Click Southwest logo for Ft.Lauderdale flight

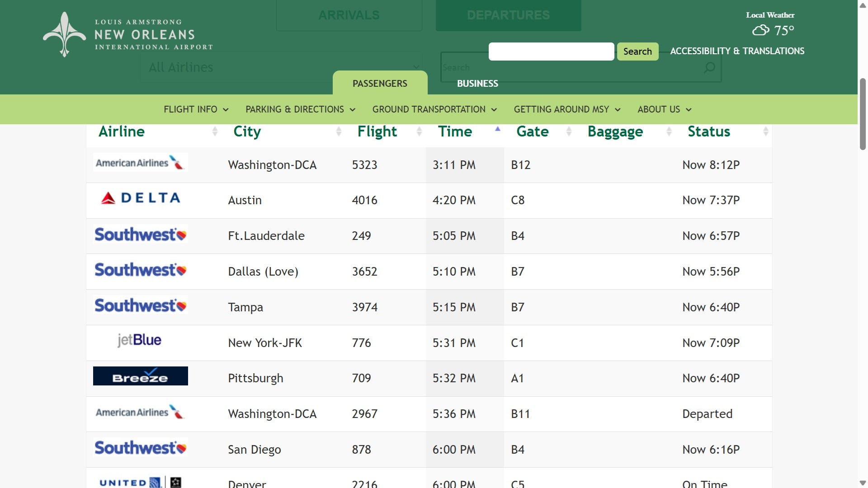tap(140, 235)
